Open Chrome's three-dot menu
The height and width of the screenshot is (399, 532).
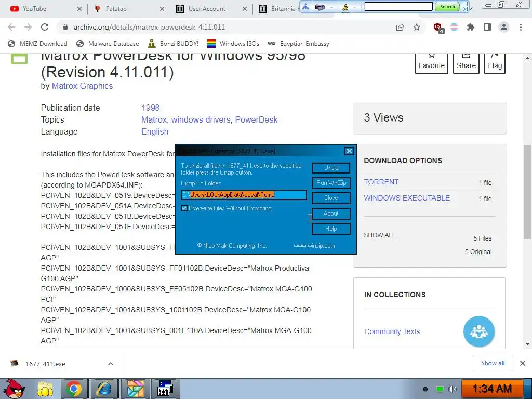tap(521, 27)
